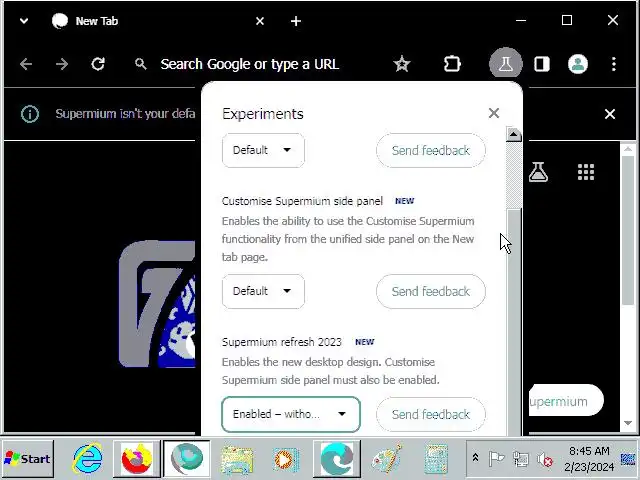640x480 pixels.
Task: Open Action Center flag icon
Action: [x=496, y=459]
